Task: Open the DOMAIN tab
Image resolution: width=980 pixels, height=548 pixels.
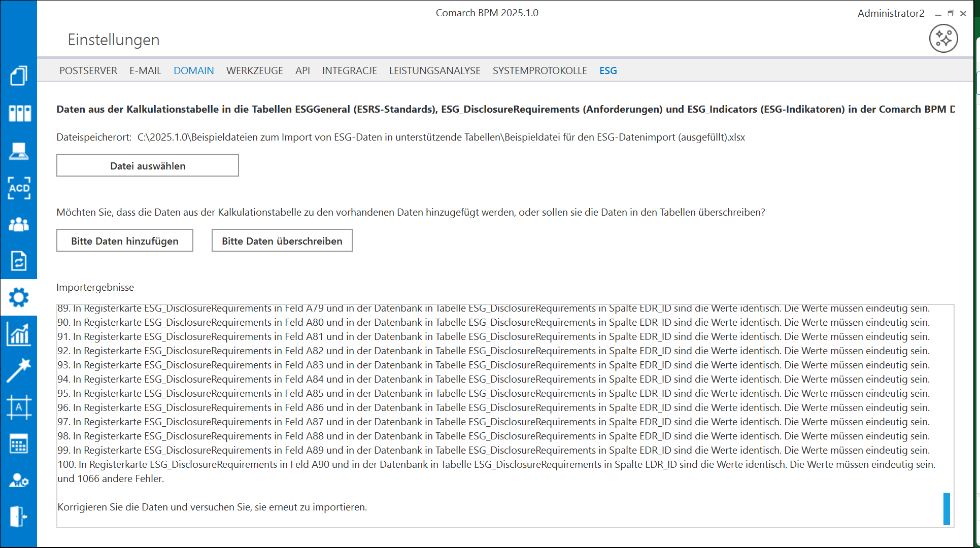Action: click(194, 71)
